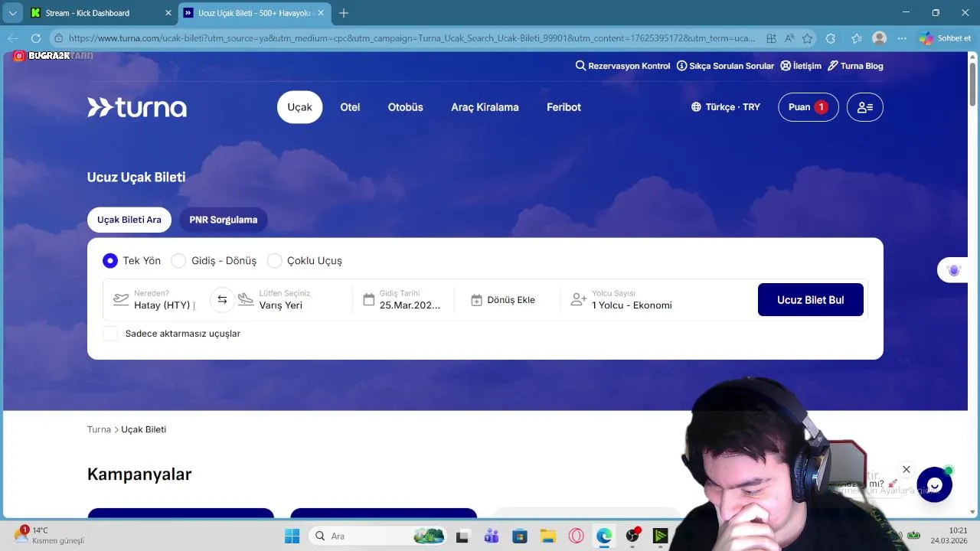The width and height of the screenshot is (980, 551).
Task: Open Microsoft Store from taskbar
Action: (x=520, y=536)
